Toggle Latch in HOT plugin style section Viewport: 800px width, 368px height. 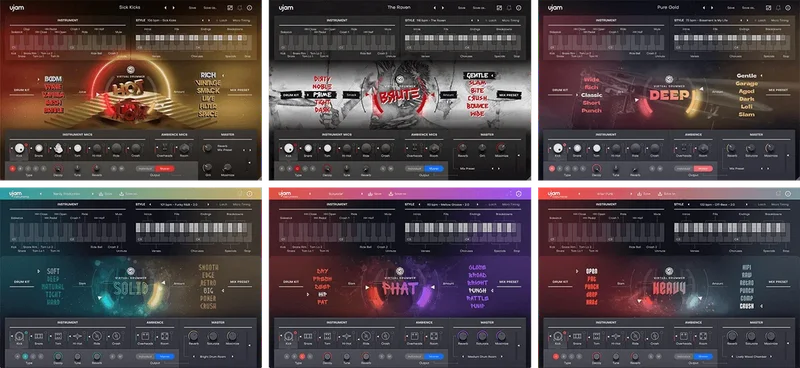pos(223,20)
